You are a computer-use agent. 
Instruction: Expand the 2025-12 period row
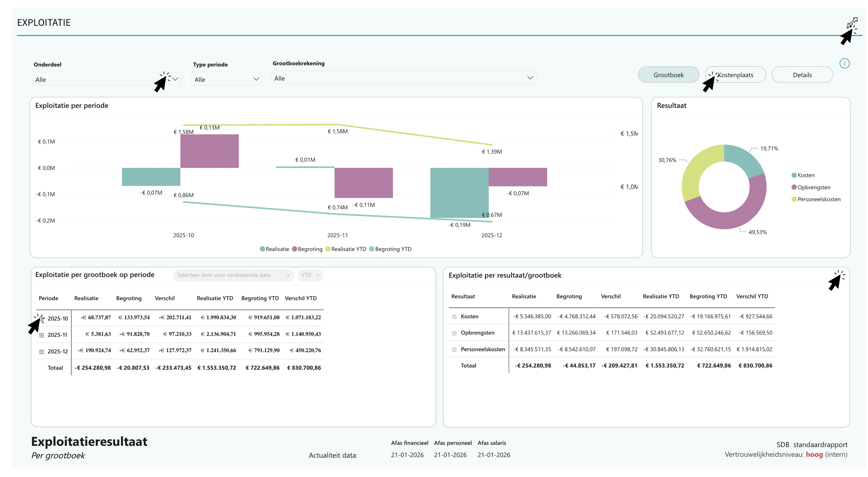point(42,352)
